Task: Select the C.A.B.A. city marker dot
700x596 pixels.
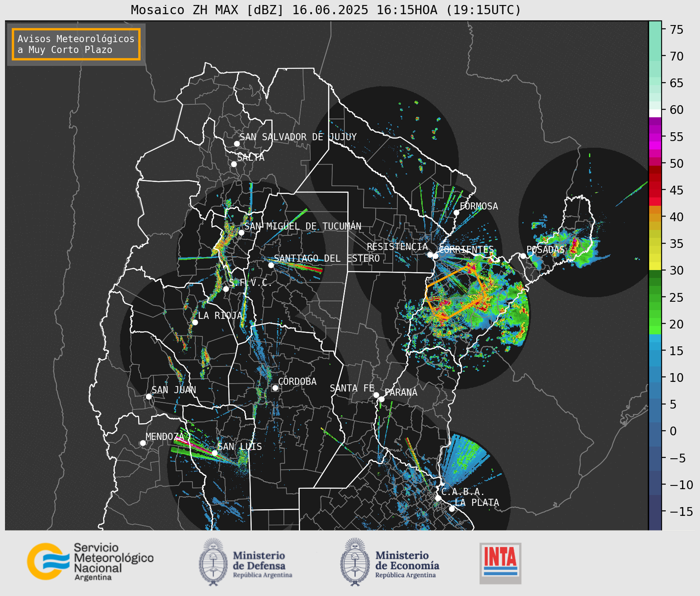Action: pos(438,498)
